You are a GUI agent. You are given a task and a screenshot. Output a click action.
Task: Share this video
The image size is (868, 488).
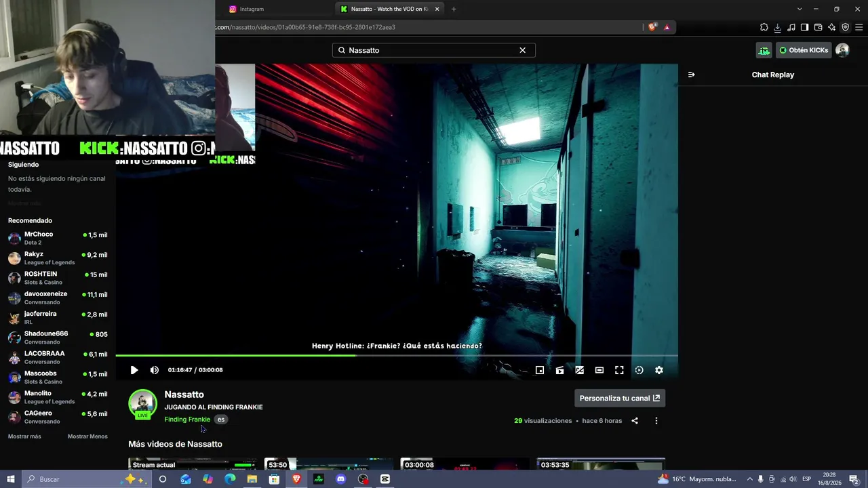click(x=635, y=421)
